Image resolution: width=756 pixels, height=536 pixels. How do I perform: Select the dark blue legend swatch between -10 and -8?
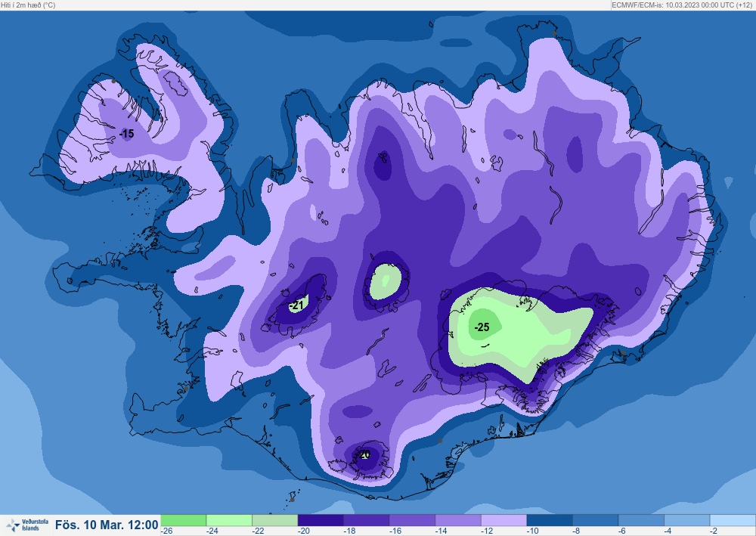550,521
